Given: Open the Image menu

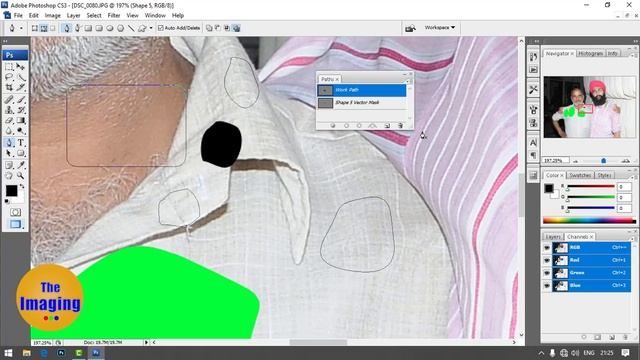Looking at the screenshot, I should (x=52, y=16).
